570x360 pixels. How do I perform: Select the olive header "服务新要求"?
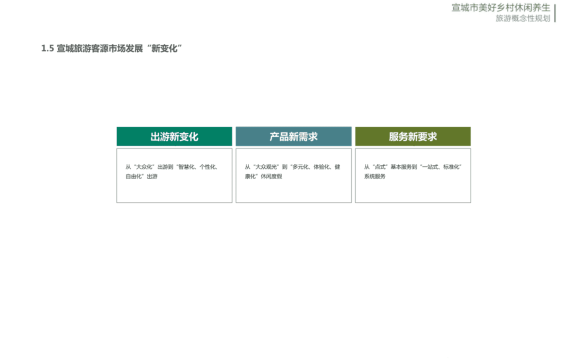tap(413, 136)
